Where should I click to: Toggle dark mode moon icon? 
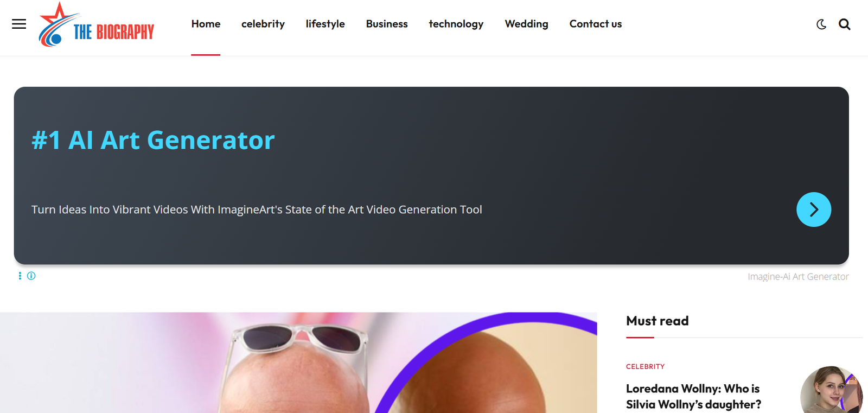[x=821, y=24]
